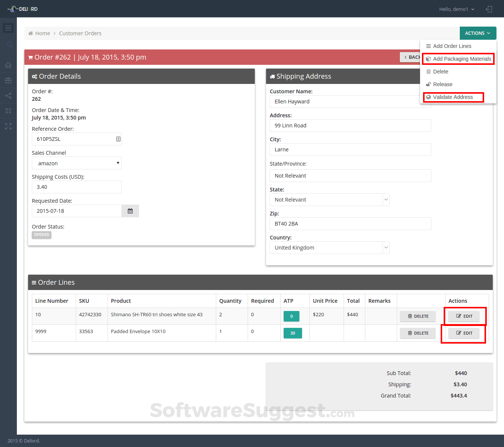Open the calendar picker for Requested Date

coord(130,211)
